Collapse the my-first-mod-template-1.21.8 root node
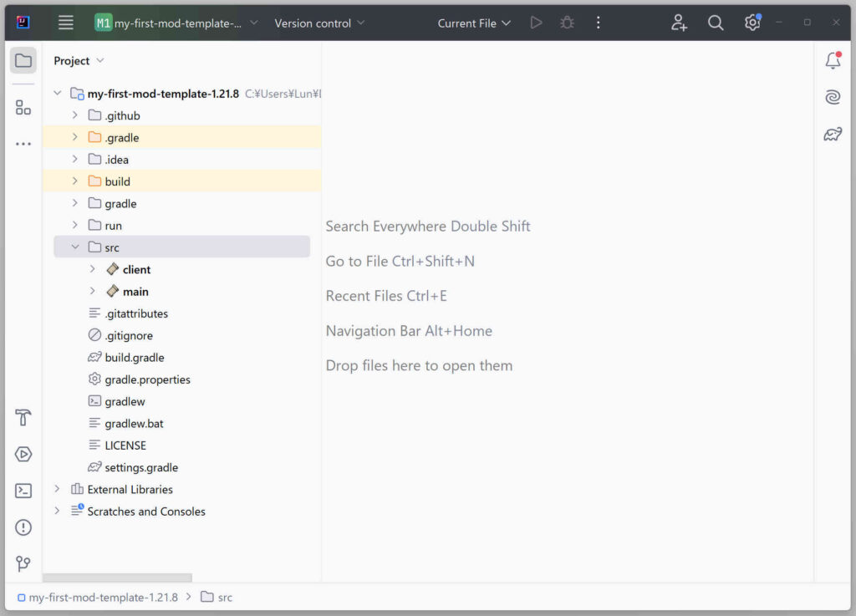The image size is (856, 616). click(58, 94)
